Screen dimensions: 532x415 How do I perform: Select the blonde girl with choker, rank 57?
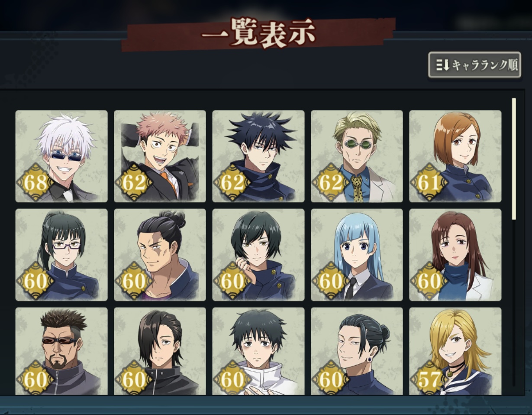455,351
